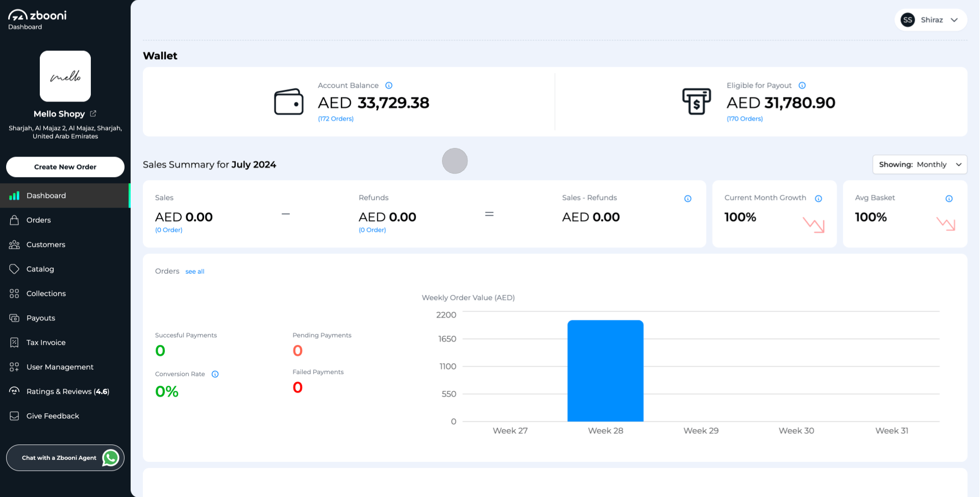This screenshot has width=980, height=497.
Task: Click the Eligible for Payout info icon
Action: coord(802,86)
